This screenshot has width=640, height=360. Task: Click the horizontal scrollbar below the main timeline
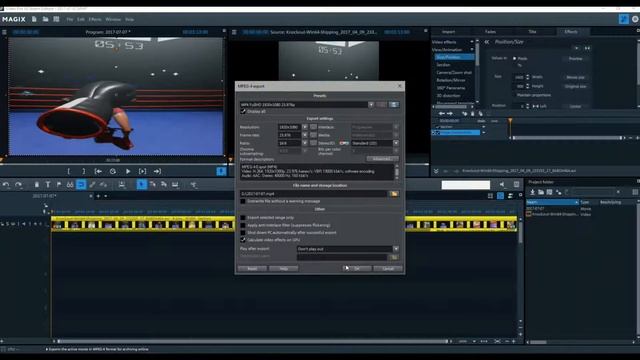(x=253, y=341)
